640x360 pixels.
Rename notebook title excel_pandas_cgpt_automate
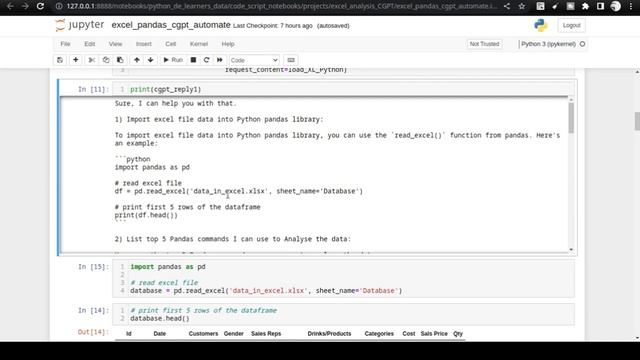171,25
